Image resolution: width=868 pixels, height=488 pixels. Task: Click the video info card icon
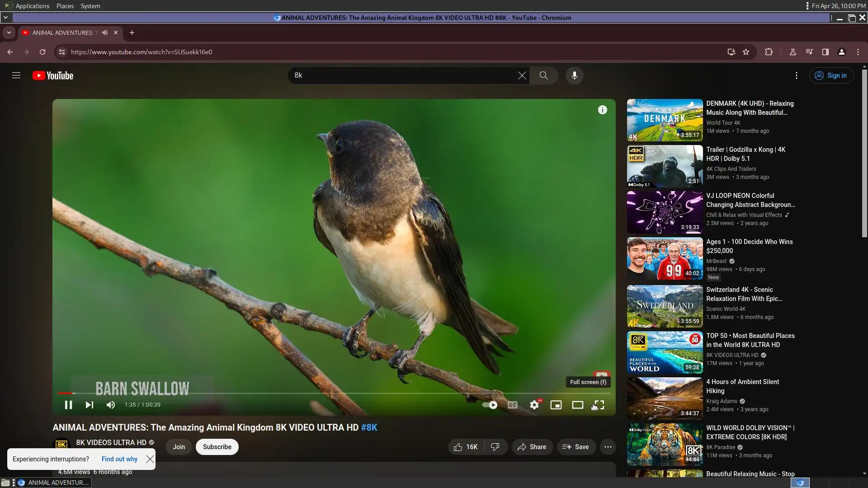tap(602, 110)
